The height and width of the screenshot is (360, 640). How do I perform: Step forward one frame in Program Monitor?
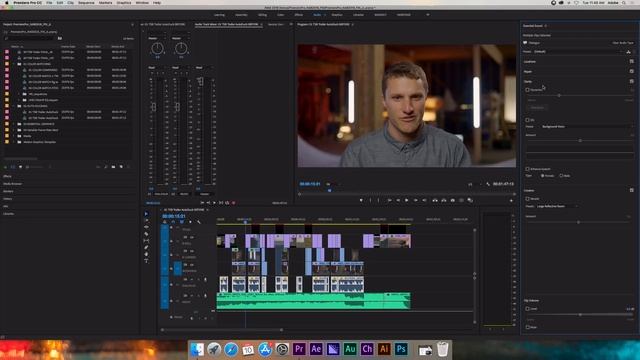(416, 200)
